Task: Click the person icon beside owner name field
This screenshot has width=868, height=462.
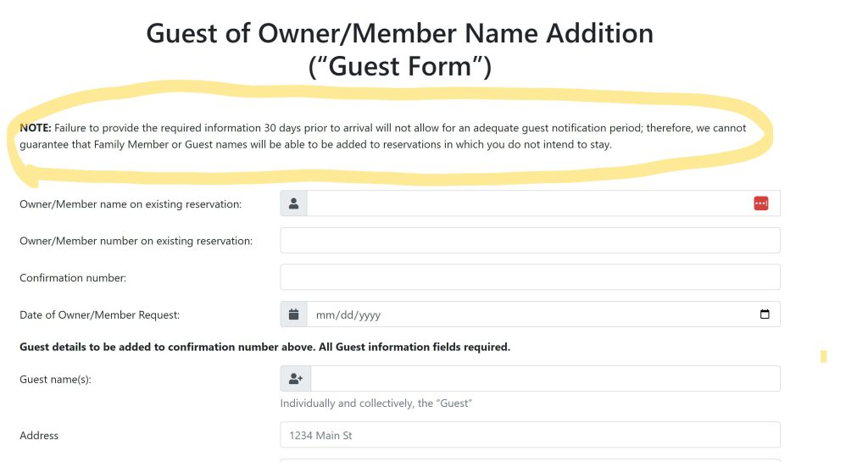Action: click(x=293, y=203)
